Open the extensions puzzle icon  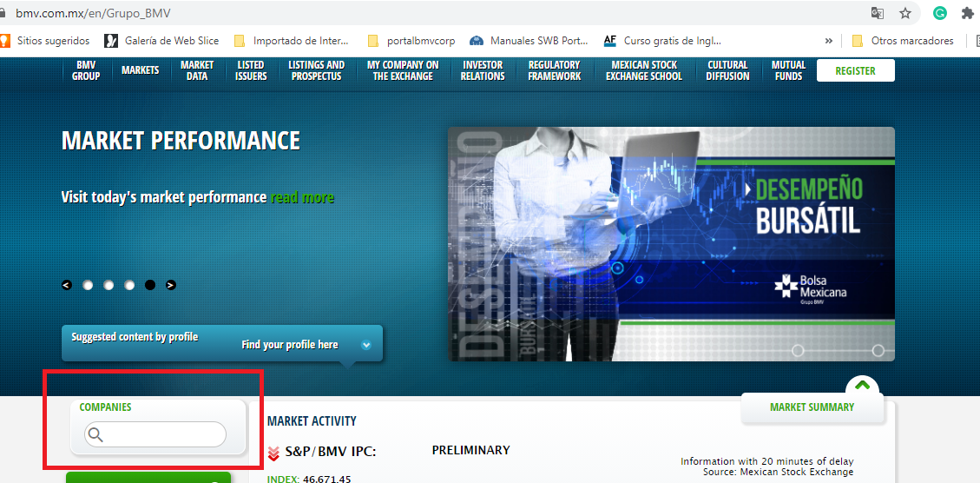click(x=968, y=13)
